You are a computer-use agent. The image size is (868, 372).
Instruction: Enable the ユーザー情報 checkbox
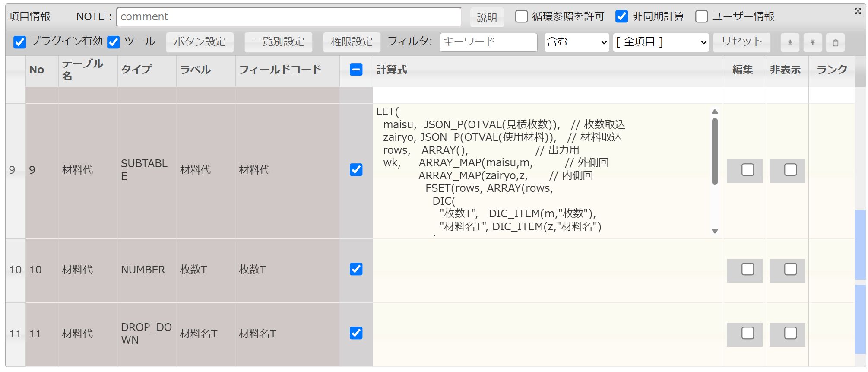point(701,16)
